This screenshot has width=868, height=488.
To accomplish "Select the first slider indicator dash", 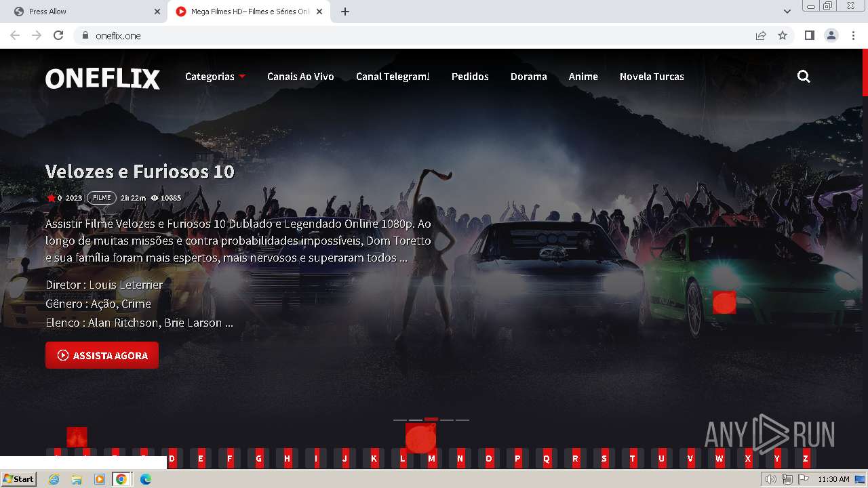I will tap(400, 420).
